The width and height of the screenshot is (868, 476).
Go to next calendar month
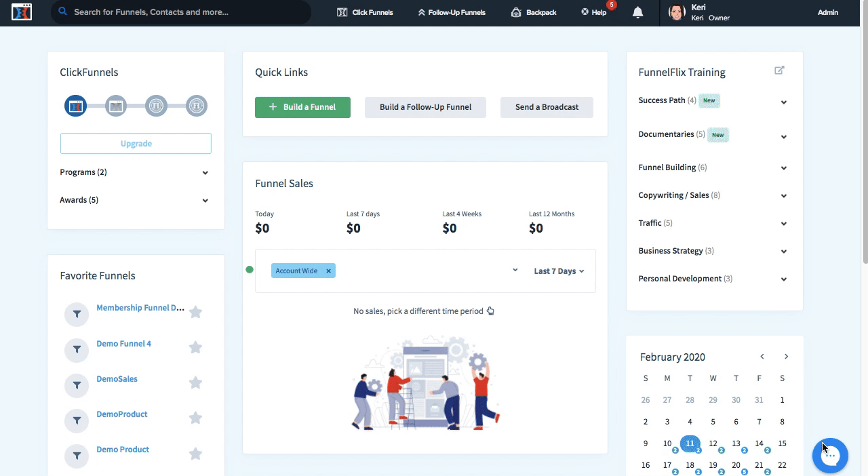pyautogui.click(x=786, y=357)
